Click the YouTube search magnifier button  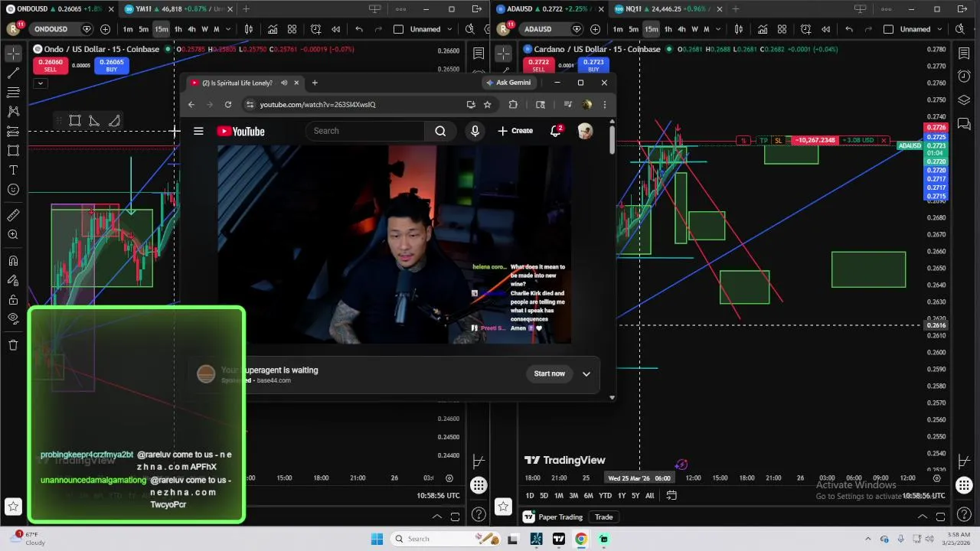pyautogui.click(x=440, y=131)
